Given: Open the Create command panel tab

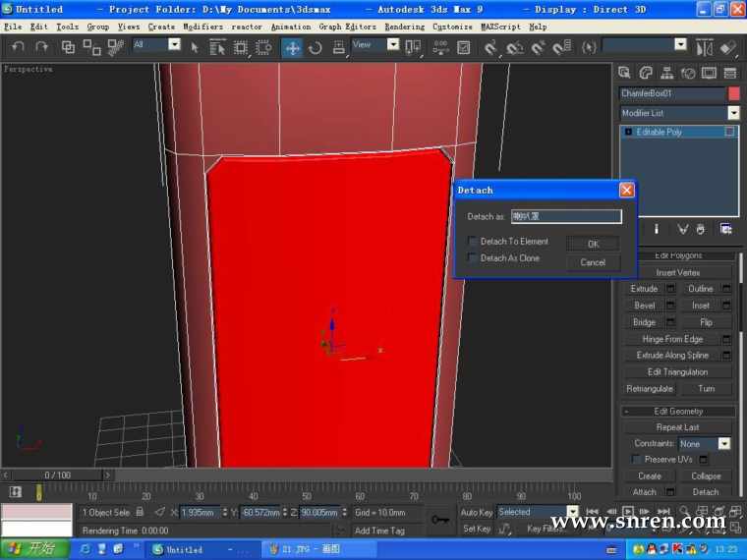Looking at the screenshot, I should coord(624,73).
